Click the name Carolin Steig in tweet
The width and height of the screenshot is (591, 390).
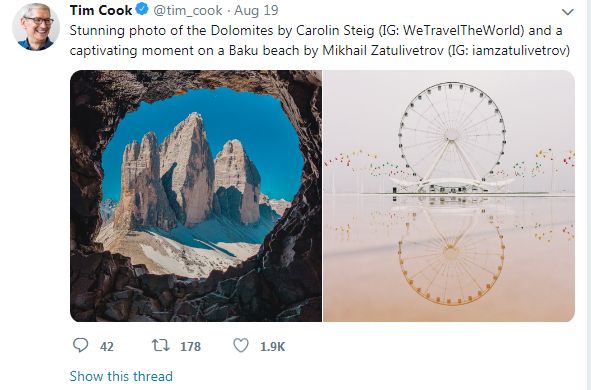point(335,31)
